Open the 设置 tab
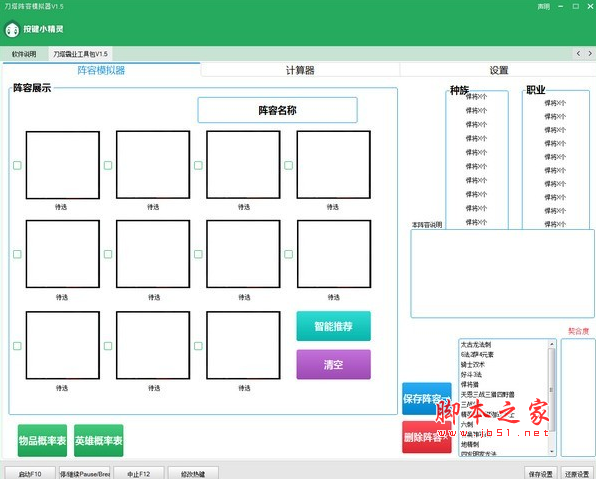Image resolution: width=596 pixels, height=479 pixels. [499, 70]
